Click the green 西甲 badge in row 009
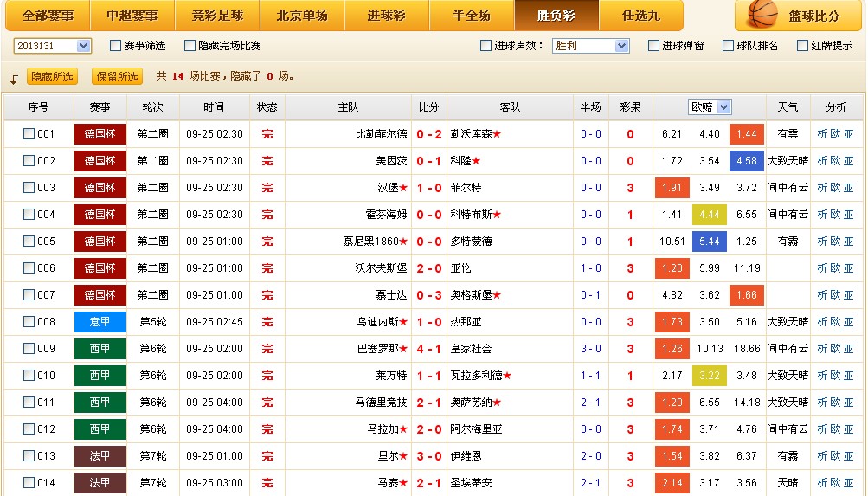The height and width of the screenshot is (496, 868). (100, 349)
